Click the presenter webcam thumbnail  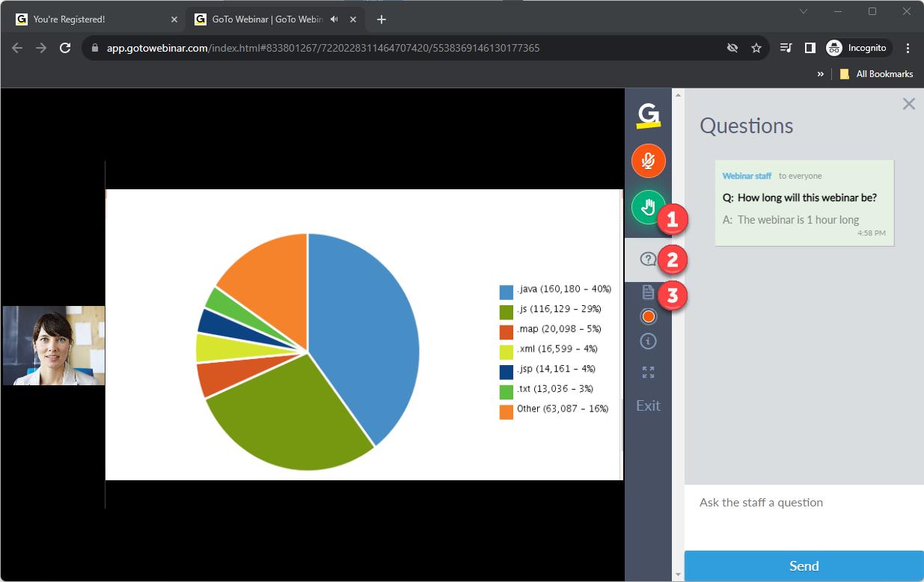[x=54, y=346]
